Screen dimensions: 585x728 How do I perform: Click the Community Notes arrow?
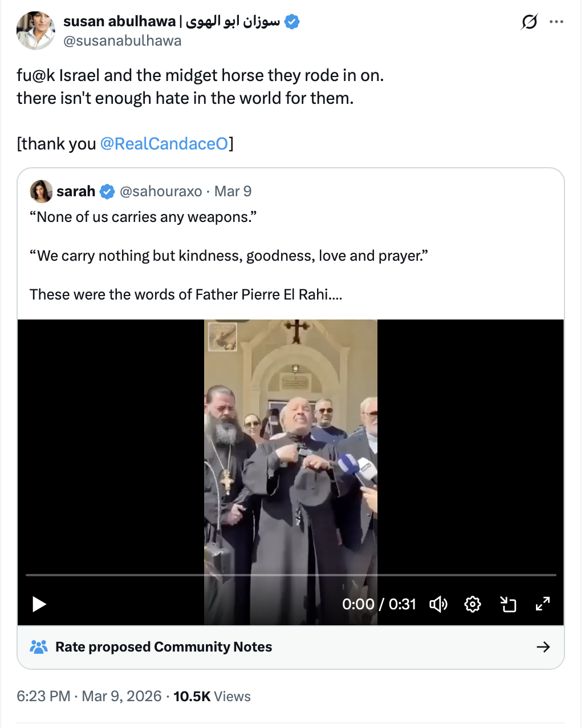click(x=543, y=647)
